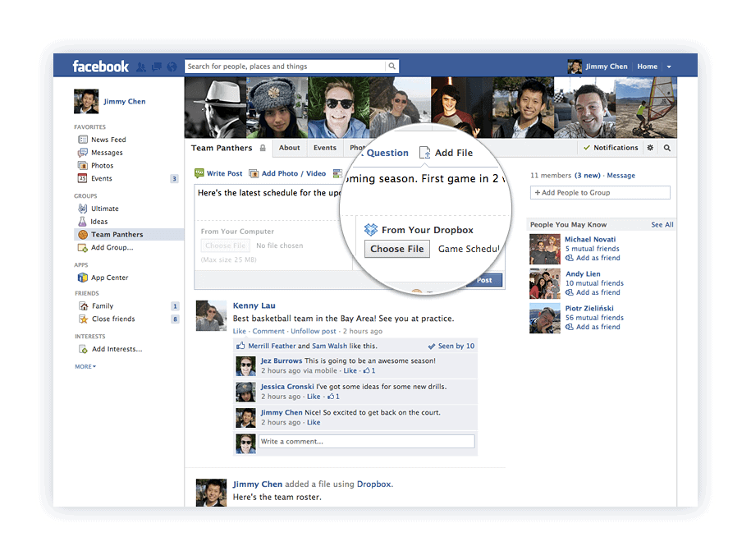This screenshot has width=751, height=560.
Task: Open the Dropbox Add File icon
Action: click(x=424, y=152)
